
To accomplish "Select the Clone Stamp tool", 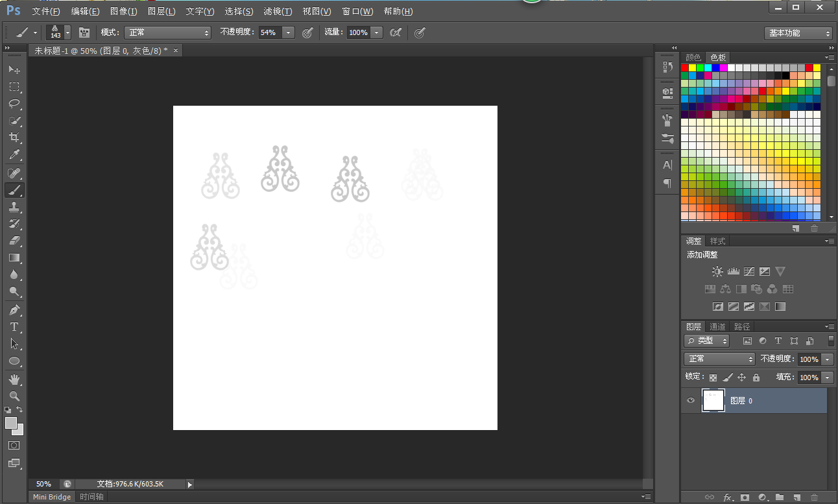I will tap(14, 207).
